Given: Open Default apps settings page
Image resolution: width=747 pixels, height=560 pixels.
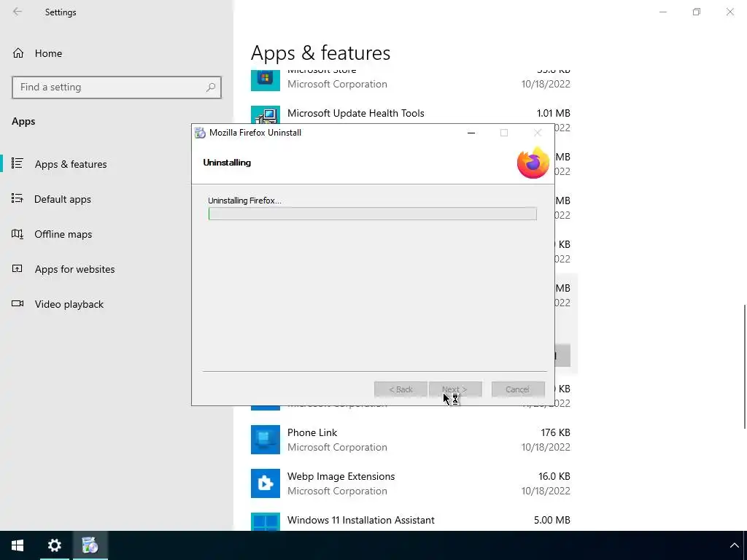Looking at the screenshot, I should click(63, 199).
